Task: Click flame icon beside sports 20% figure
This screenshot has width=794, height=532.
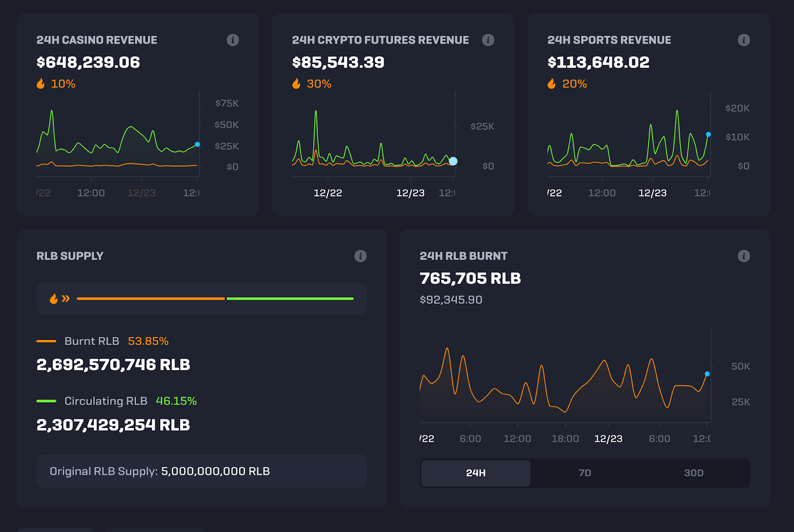Action: (551, 83)
